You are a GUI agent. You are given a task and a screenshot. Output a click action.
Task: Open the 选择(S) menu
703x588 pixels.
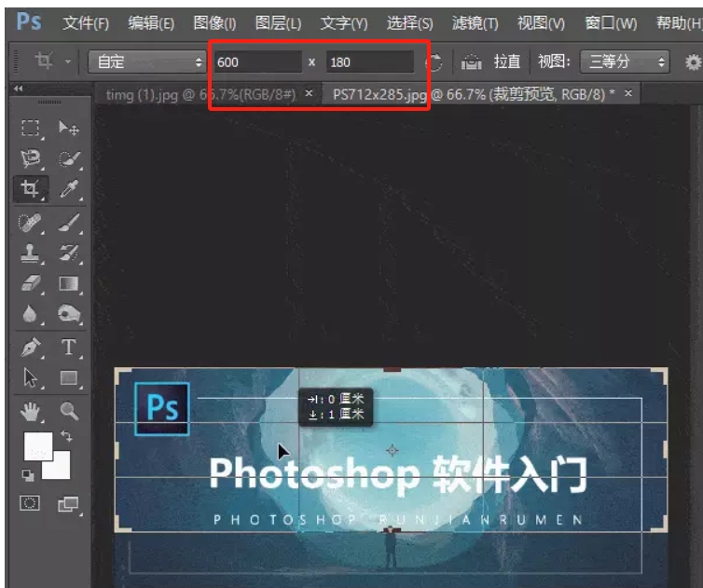[410, 22]
